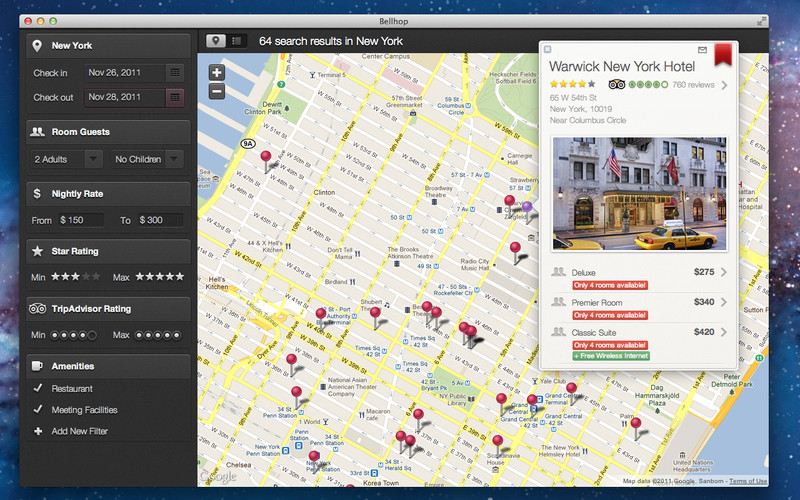Select the Premier Room for $340
This screenshot has width=800, height=500.
tap(639, 308)
